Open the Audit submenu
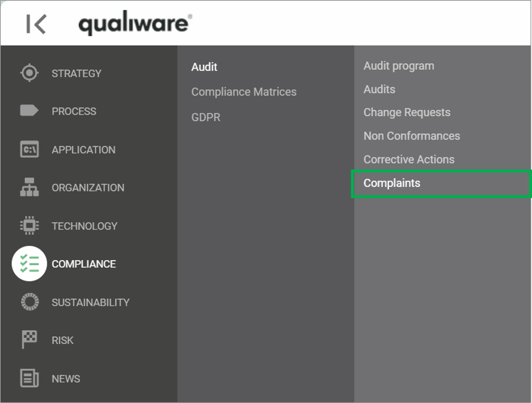 click(204, 67)
